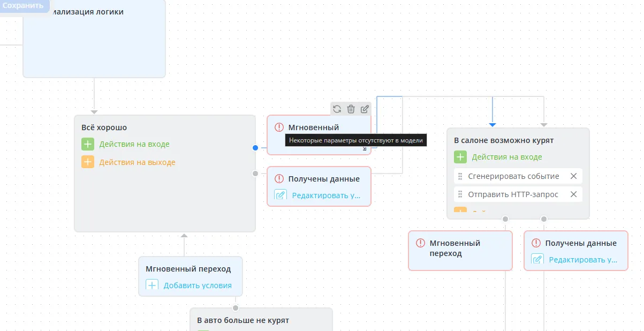
Task: Remove the Сгенерировать событие action
Action: (573, 176)
